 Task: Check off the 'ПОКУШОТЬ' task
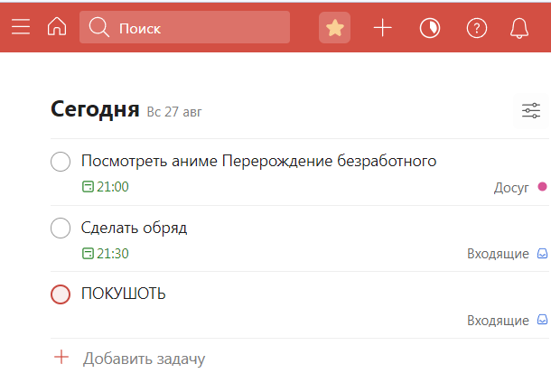pos(61,294)
